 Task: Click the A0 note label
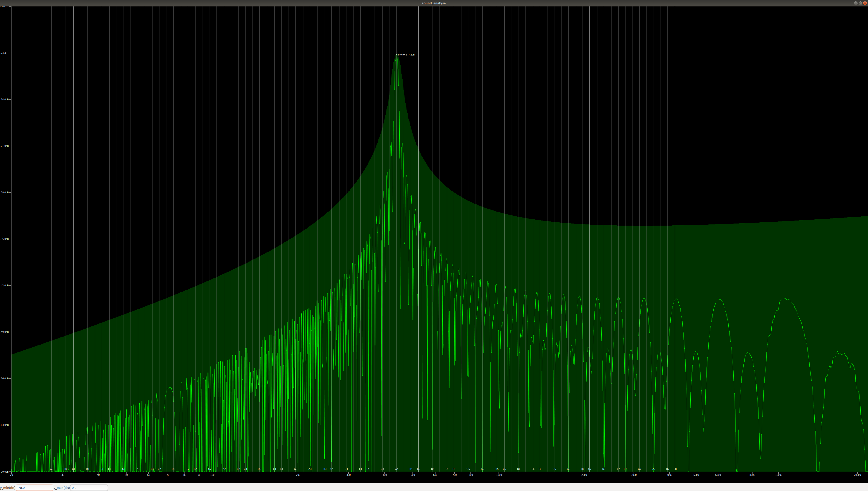[52, 469]
